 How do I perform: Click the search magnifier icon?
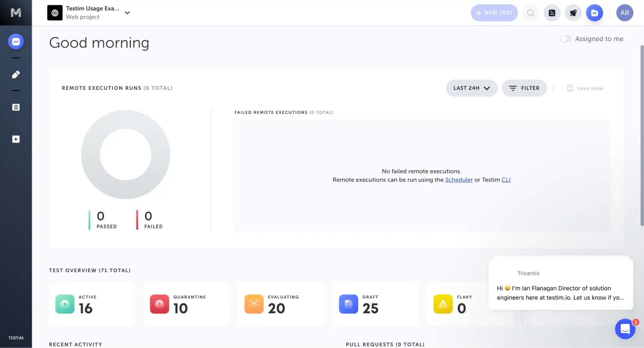click(531, 13)
